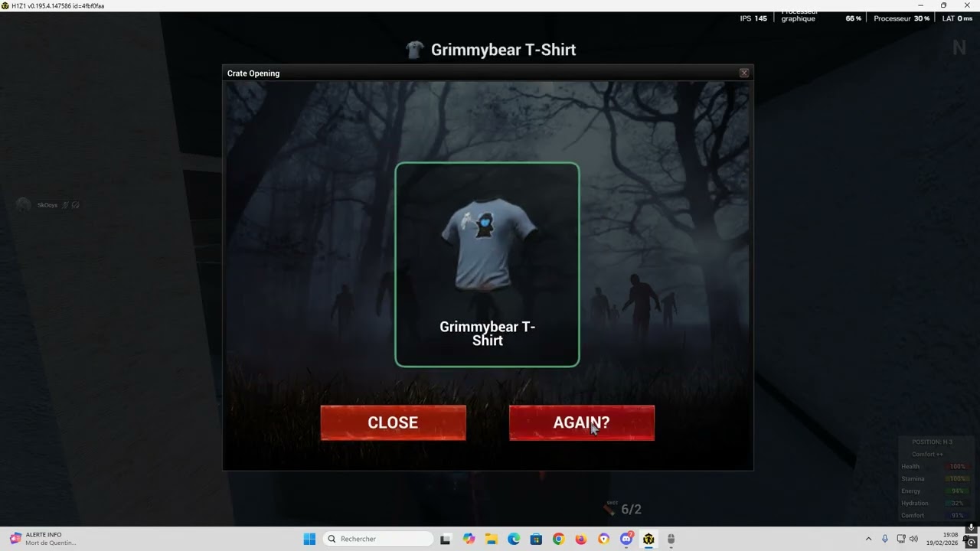
Task: Click the ammo counter showing 6/2
Action: pos(631,509)
